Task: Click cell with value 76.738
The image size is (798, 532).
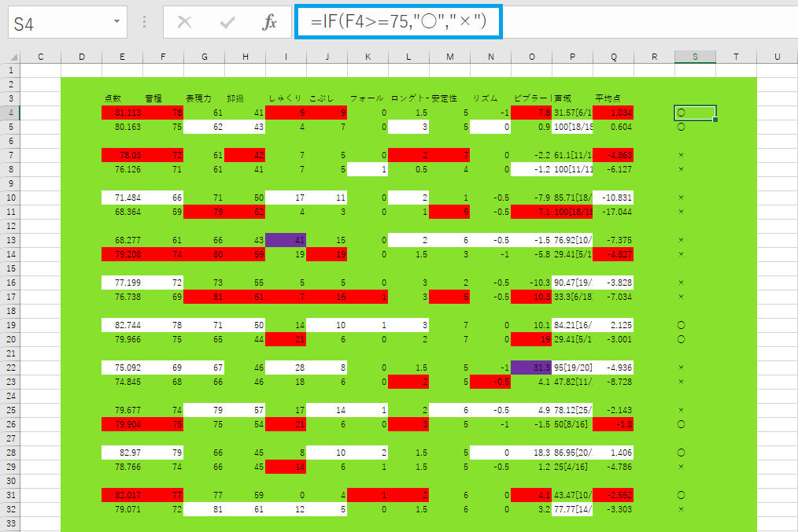Action: (x=122, y=296)
